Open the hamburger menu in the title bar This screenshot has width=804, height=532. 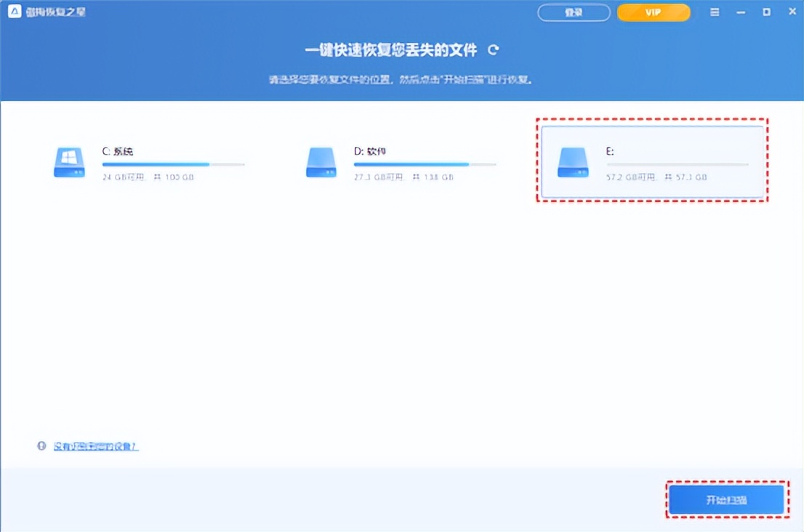pyautogui.click(x=714, y=12)
